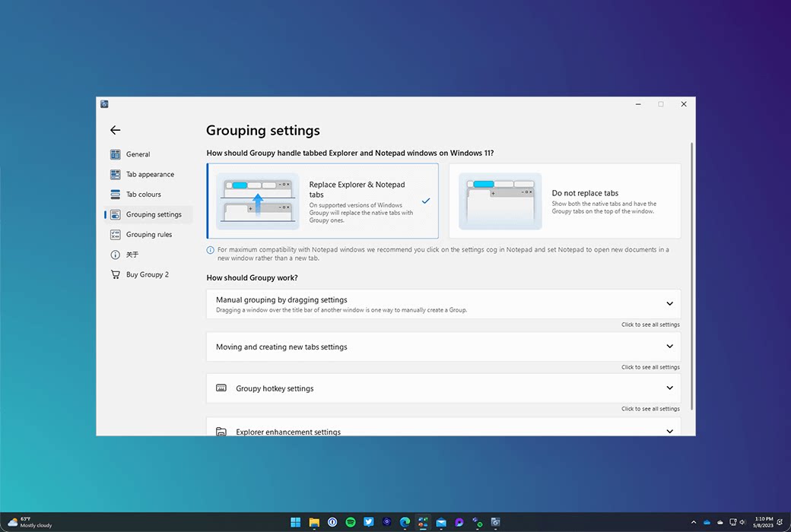Click the info icon beside 关于
791x532 pixels.
(116, 255)
